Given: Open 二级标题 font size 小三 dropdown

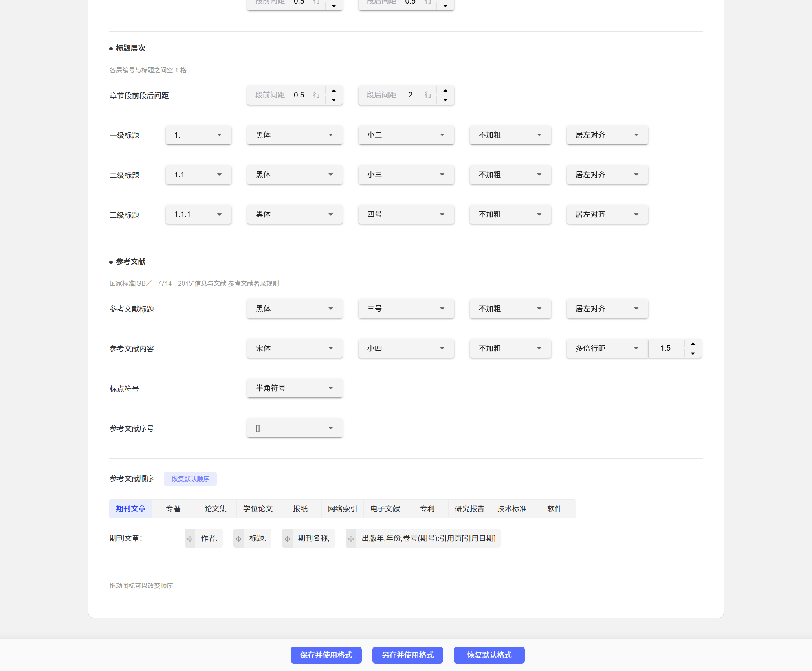Looking at the screenshot, I should [406, 175].
